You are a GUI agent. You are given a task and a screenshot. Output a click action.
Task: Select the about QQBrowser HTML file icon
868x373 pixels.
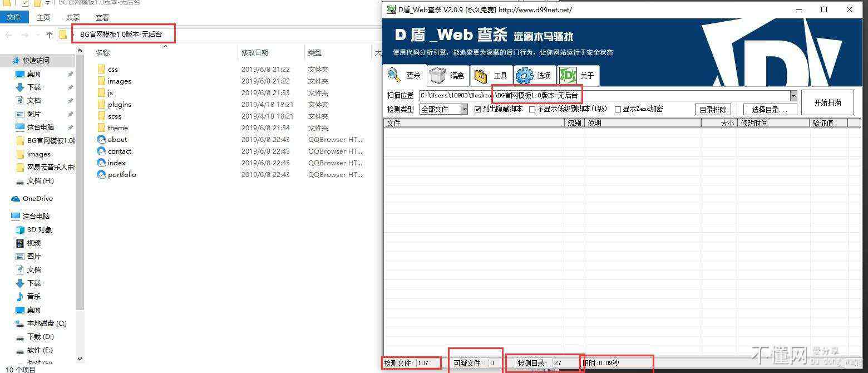(x=101, y=139)
